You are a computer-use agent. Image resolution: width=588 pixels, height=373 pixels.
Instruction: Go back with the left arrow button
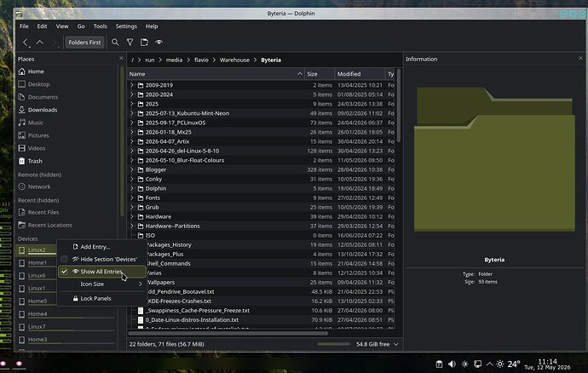pyautogui.click(x=26, y=43)
